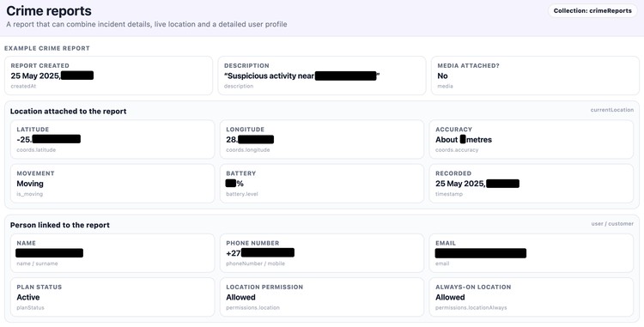Click the EXAMPLE CRIME REPORT heading
Screen dimensions: 644x327
click(47, 48)
